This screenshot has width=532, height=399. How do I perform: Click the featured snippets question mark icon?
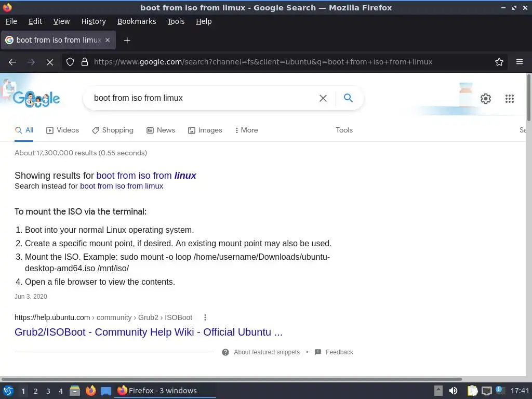coord(225,352)
